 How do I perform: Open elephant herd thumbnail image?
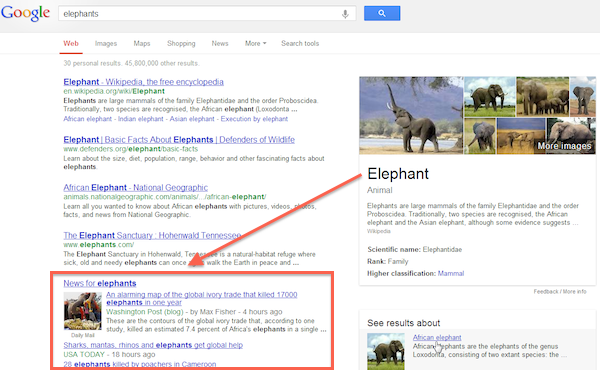click(x=543, y=97)
